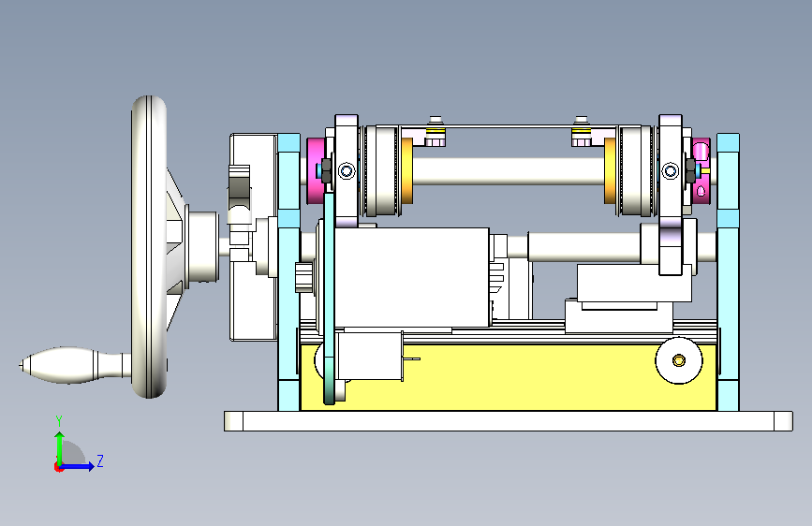Screen dimensions: 812x526
Task: Select the right hex bolt on top bracket
Action: coord(582,131)
